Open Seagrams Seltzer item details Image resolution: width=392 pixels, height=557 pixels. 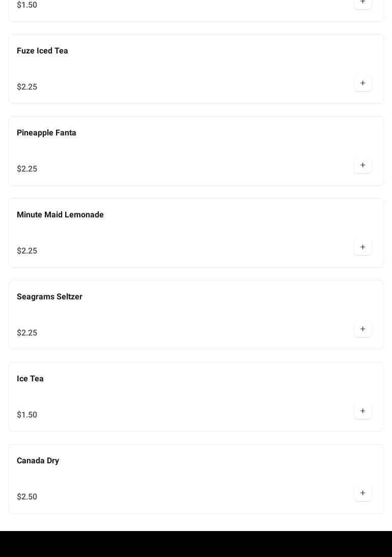point(49,297)
